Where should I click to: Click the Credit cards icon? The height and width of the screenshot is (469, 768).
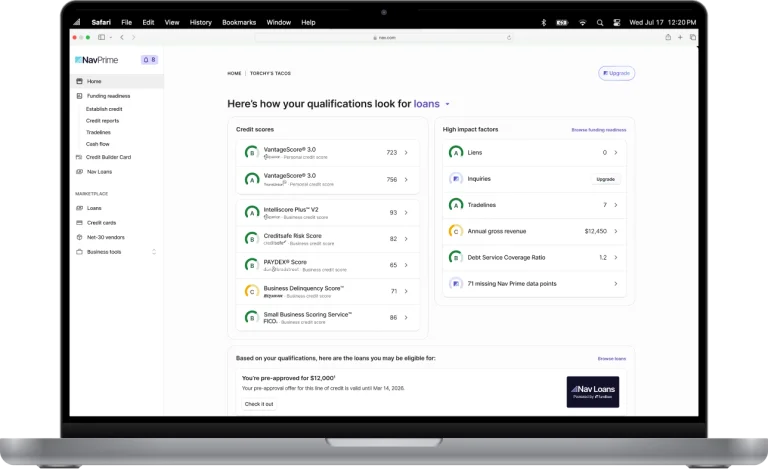point(79,223)
